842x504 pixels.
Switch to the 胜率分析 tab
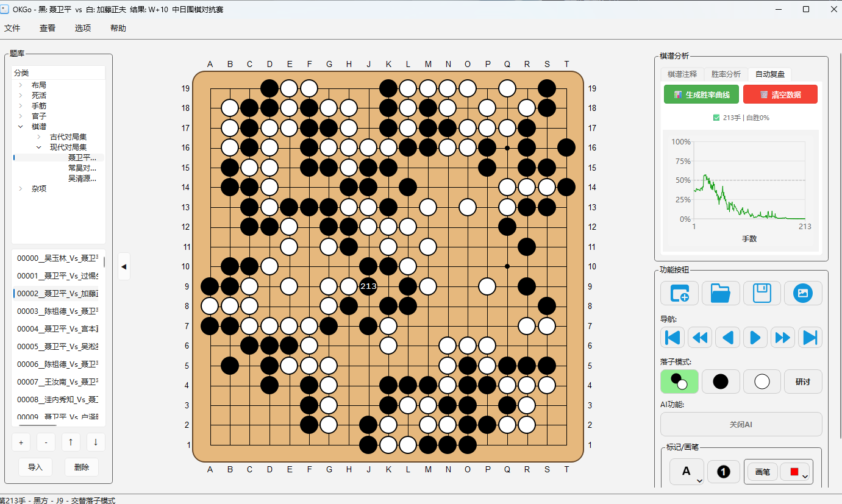(726, 74)
